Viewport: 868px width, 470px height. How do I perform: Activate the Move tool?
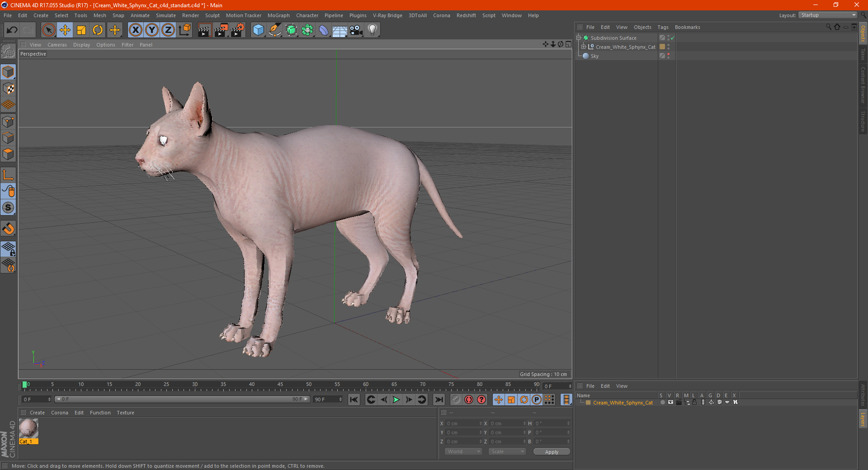pos(65,30)
